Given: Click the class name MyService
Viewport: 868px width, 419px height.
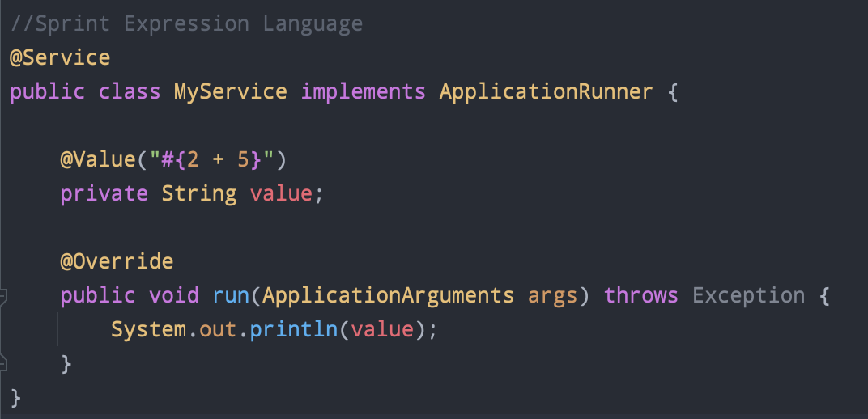Looking at the screenshot, I should tap(230, 91).
